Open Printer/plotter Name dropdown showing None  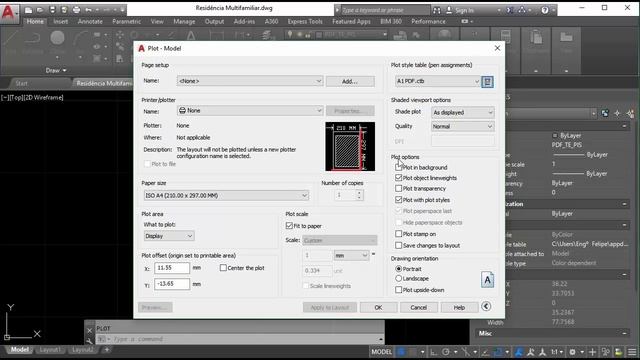pos(250,111)
